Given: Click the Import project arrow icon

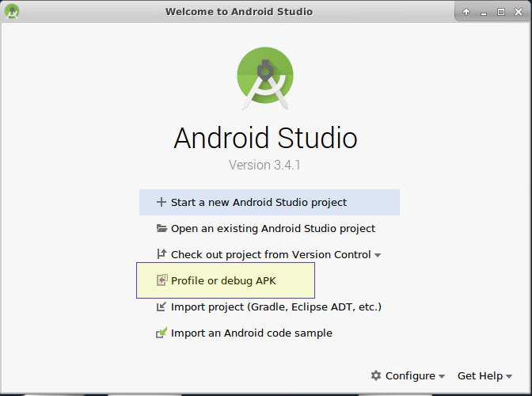Looking at the screenshot, I should 161,307.
